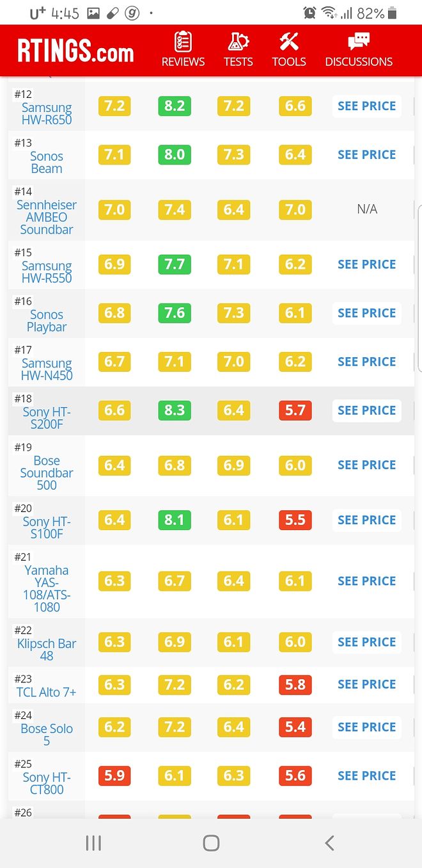Go to RTINGS.com home logo
The image size is (422, 868).
tap(75, 51)
